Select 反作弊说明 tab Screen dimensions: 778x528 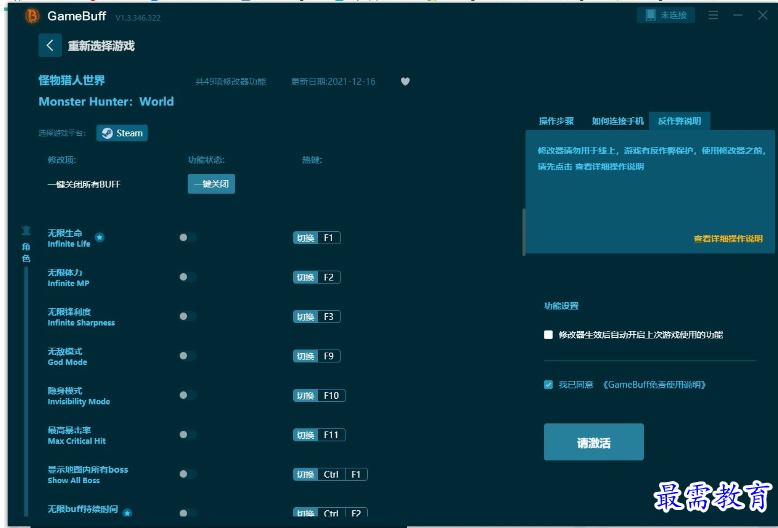(x=679, y=121)
